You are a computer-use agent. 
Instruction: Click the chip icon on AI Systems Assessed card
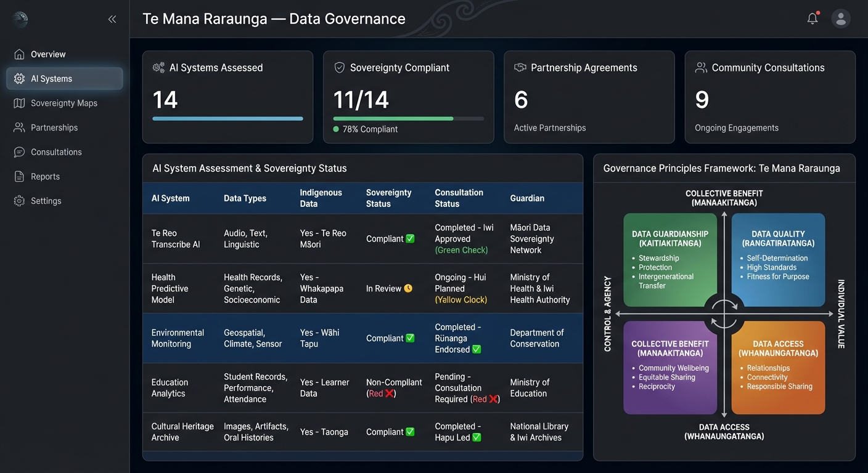159,67
